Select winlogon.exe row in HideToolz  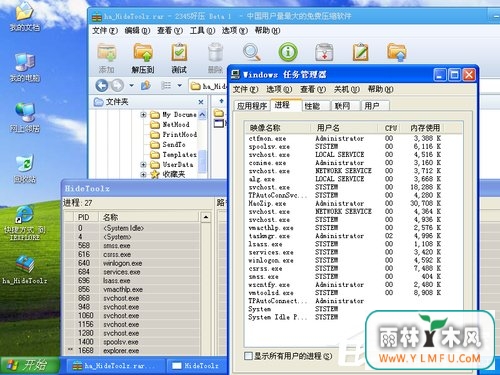[x=133, y=263]
